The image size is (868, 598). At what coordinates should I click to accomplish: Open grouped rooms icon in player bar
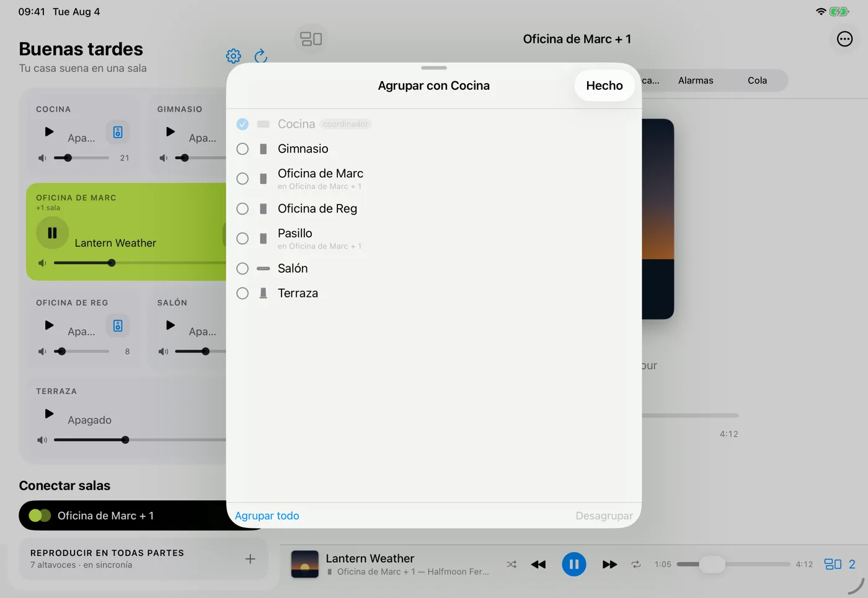coord(833,565)
